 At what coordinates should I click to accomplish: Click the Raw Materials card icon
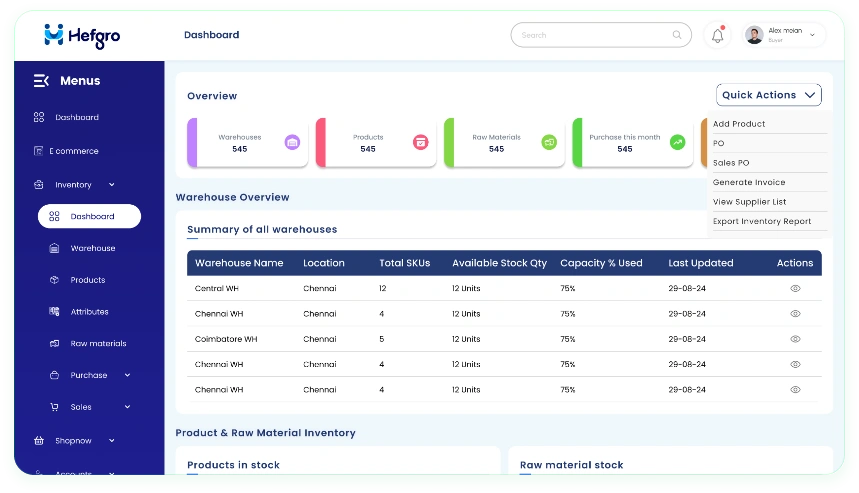point(549,142)
